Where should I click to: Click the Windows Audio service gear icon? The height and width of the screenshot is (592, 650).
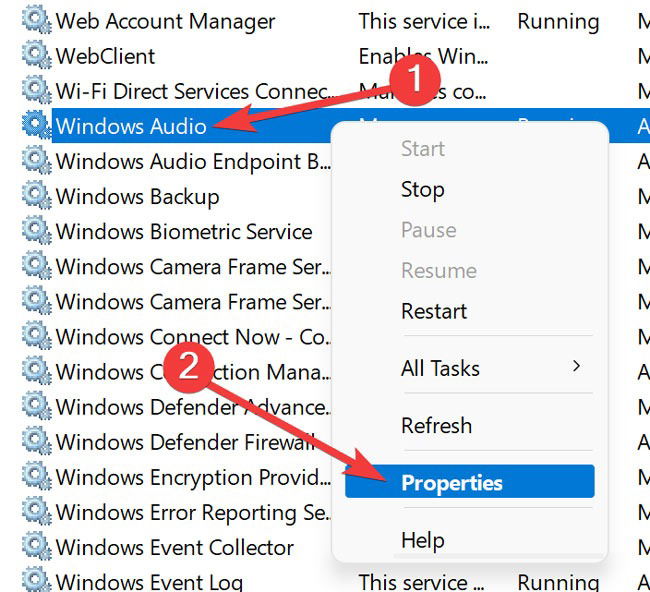pyautogui.click(x=36, y=125)
